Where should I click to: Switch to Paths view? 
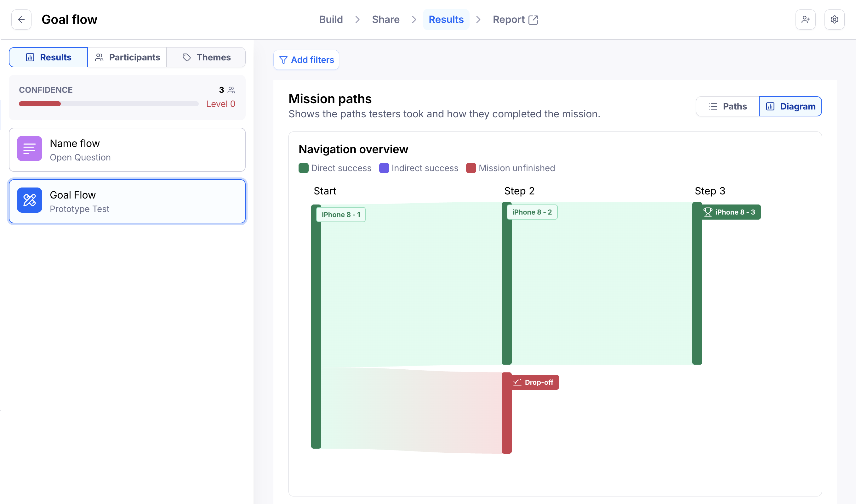728,107
